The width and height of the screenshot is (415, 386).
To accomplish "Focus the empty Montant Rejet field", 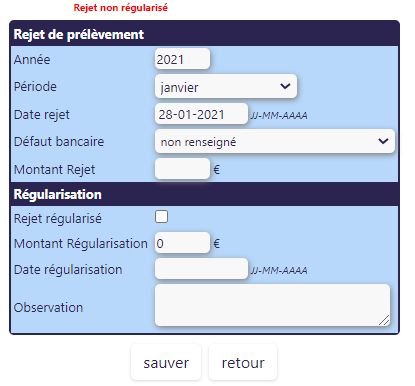I will tap(182, 169).
